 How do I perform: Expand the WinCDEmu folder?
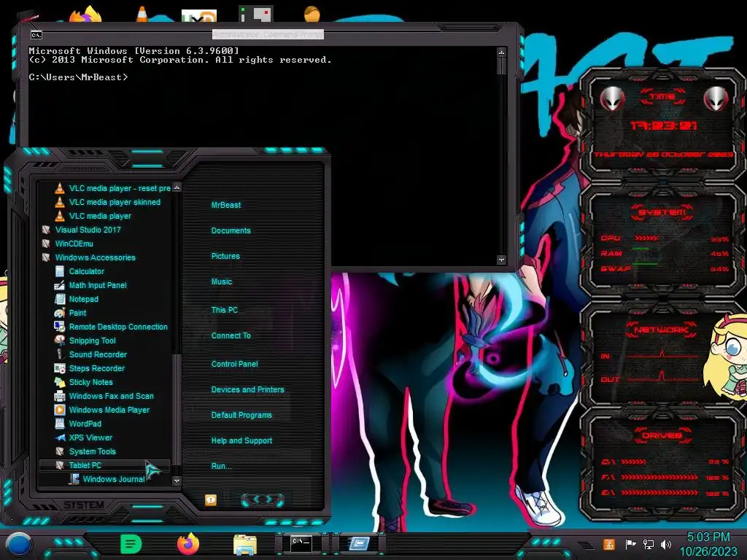(68, 244)
